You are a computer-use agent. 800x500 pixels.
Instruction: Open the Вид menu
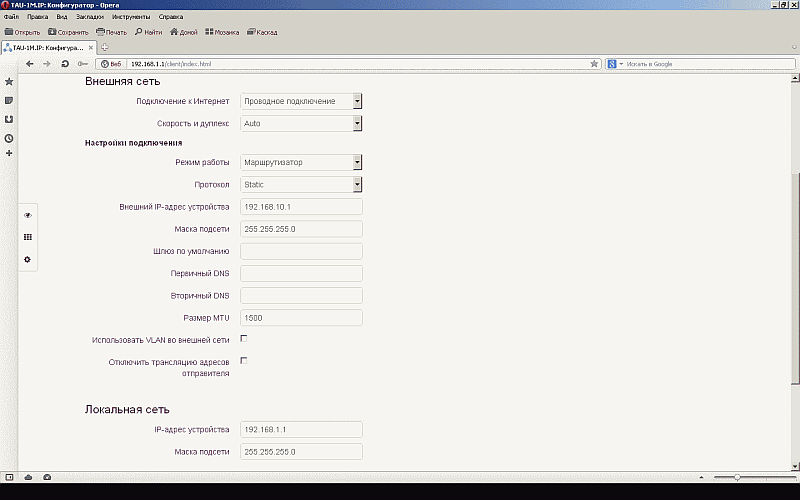click(62, 17)
